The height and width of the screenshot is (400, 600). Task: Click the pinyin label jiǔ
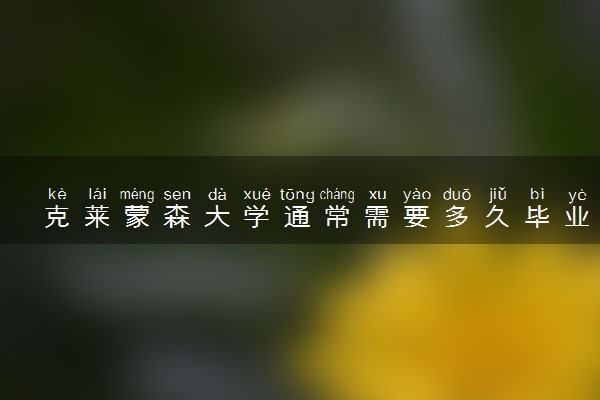pyautogui.click(x=498, y=194)
